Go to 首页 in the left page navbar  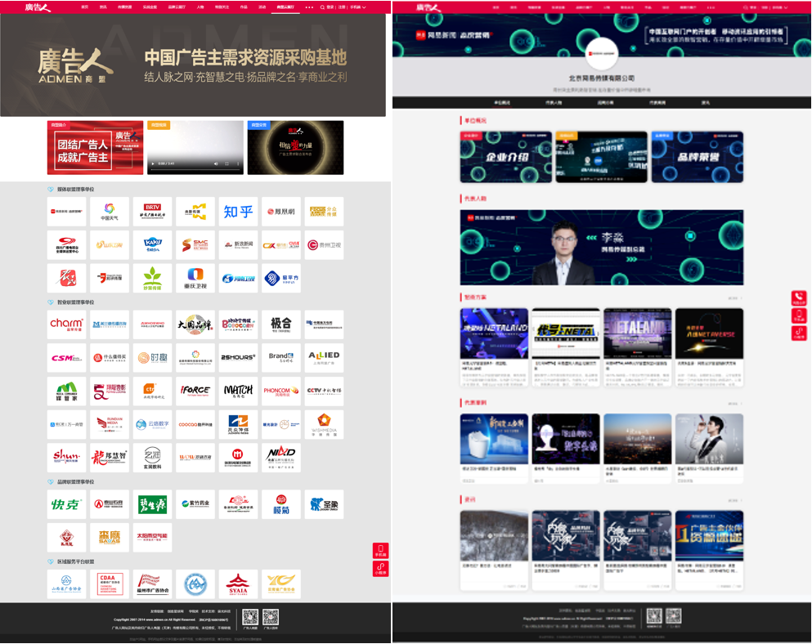coord(85,7)
